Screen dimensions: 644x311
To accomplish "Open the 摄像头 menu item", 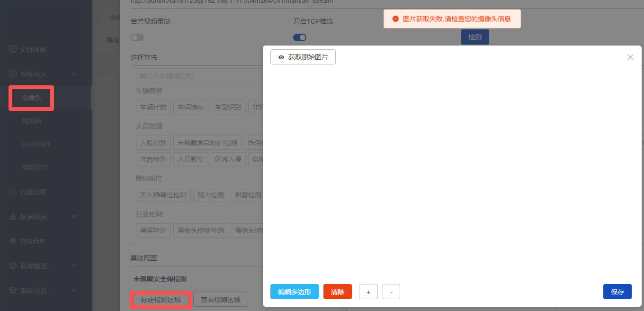I will [32, 98].
